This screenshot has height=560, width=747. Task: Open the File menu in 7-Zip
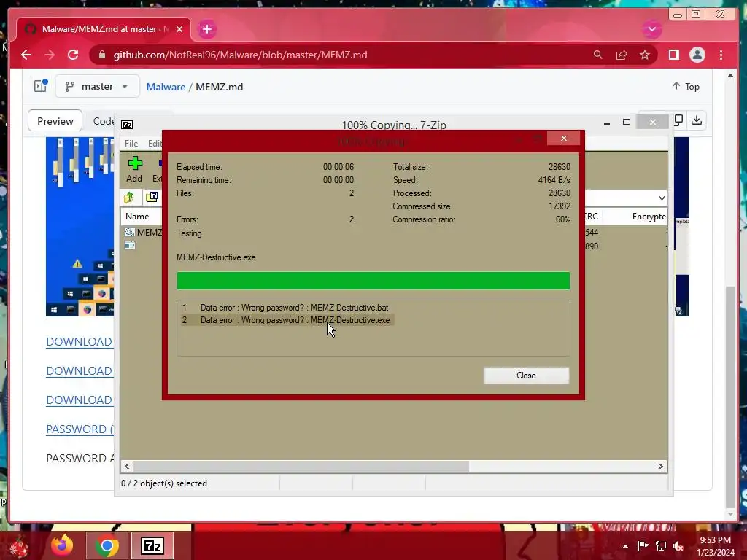(131, 144)
